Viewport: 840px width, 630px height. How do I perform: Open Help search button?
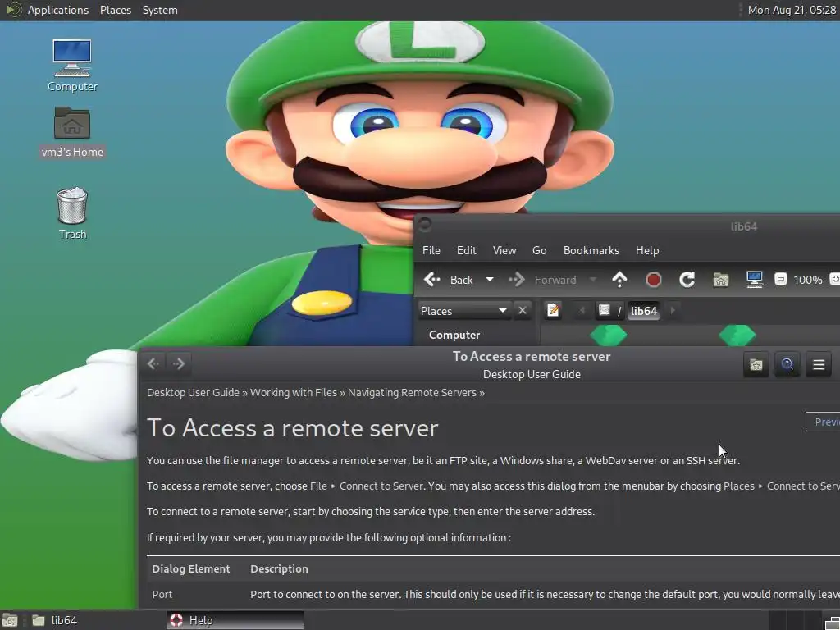pos(787,364)
